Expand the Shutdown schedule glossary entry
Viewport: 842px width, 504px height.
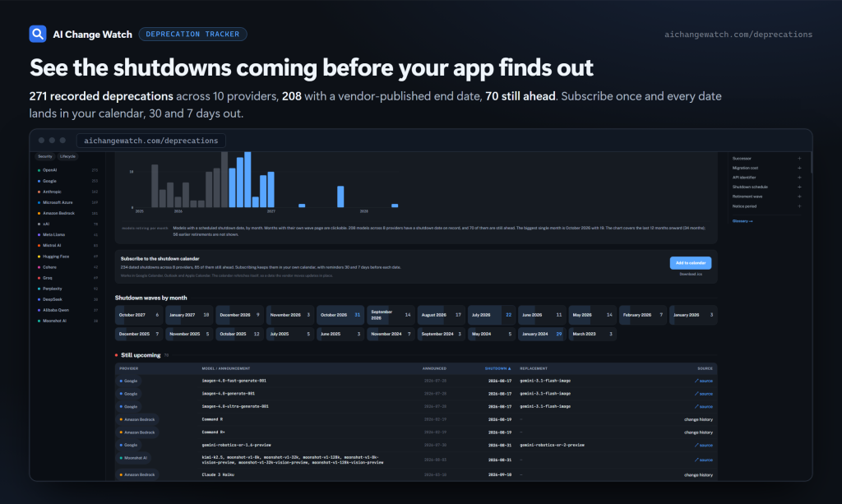(766, 187)
